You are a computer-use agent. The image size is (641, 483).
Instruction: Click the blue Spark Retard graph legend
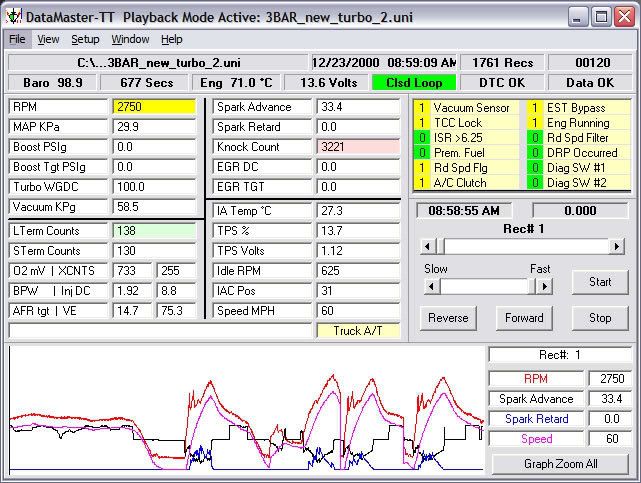[536, 419]
